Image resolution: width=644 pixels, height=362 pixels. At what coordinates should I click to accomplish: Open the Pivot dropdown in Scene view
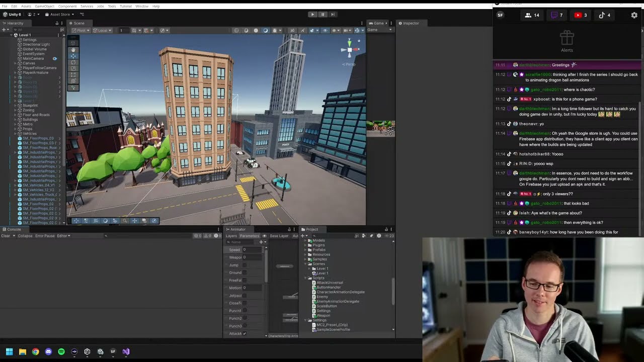(x=81, y=31)
